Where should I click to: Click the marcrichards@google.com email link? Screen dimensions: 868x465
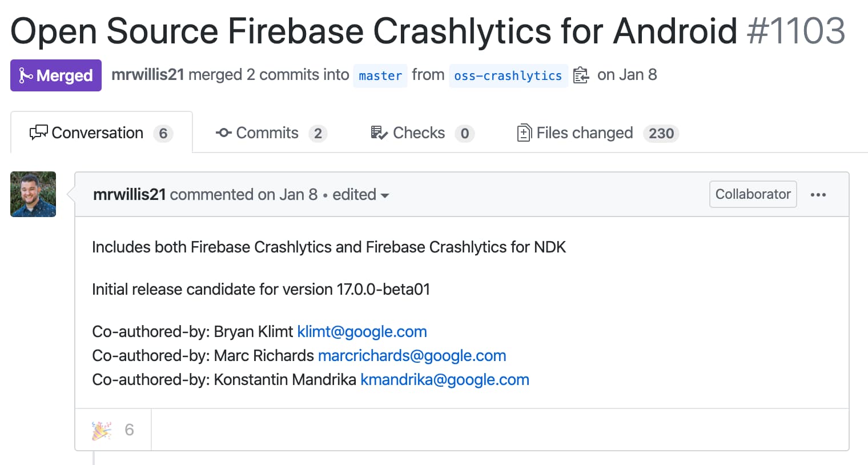pyautogui.click(x=412, y=355)
